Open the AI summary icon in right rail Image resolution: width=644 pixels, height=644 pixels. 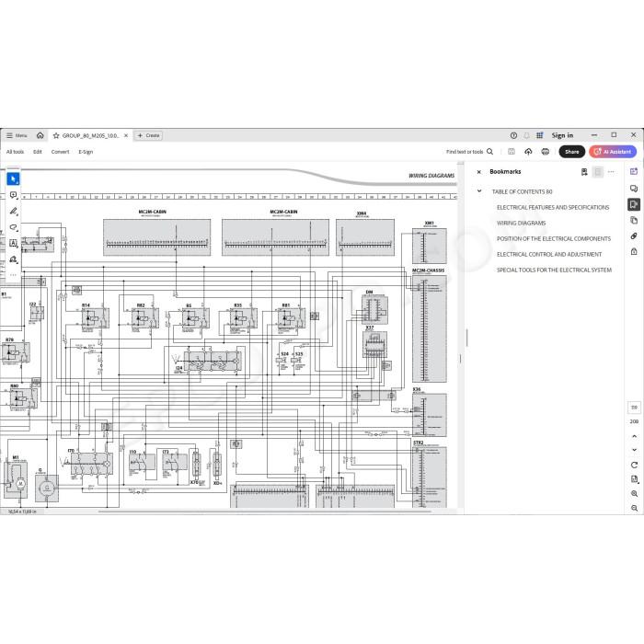pos(634,172)
